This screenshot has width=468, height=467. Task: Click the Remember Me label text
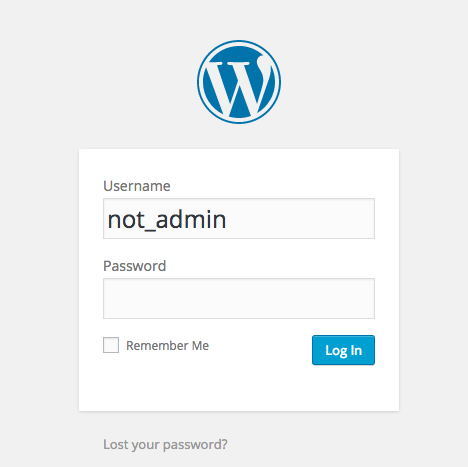(167, 346)
